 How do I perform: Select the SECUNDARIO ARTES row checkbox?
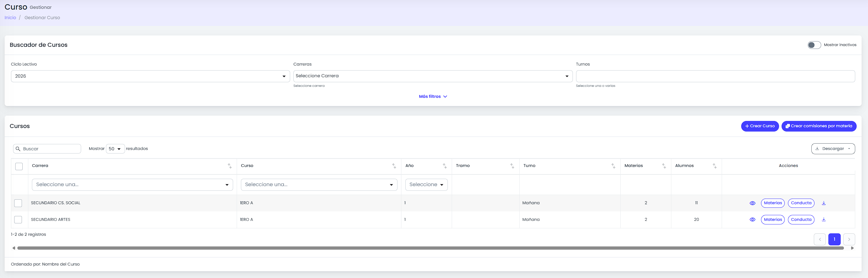point(18,220)
